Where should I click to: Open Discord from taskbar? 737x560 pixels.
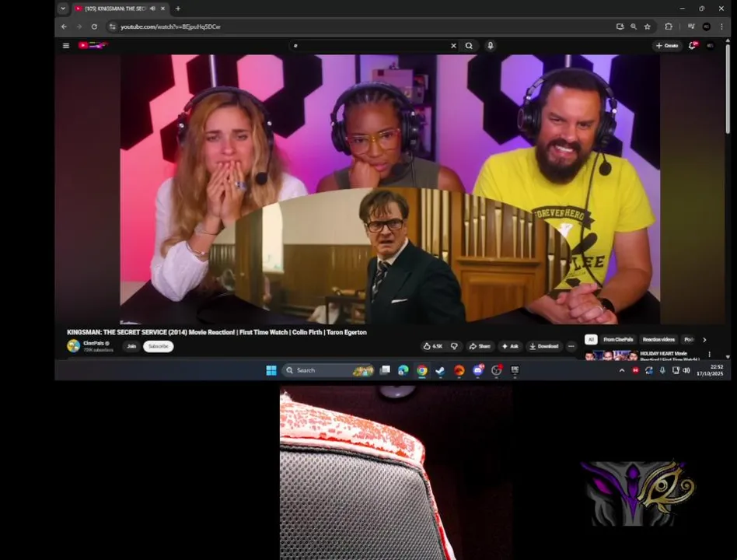[478, 370]
